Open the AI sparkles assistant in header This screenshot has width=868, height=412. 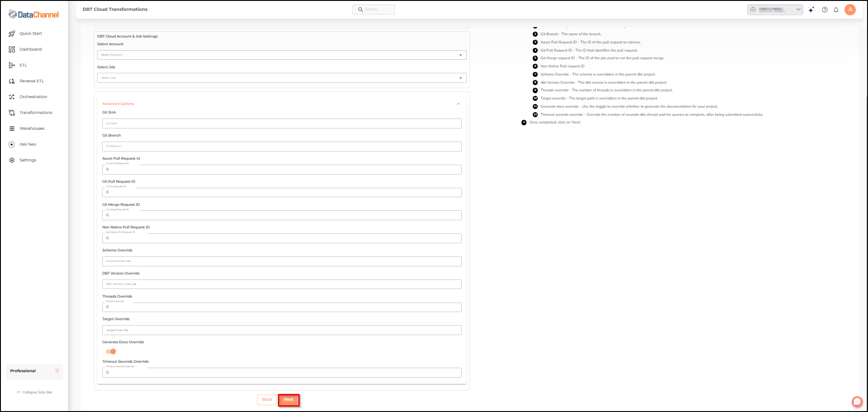click(x=812, y=9)
